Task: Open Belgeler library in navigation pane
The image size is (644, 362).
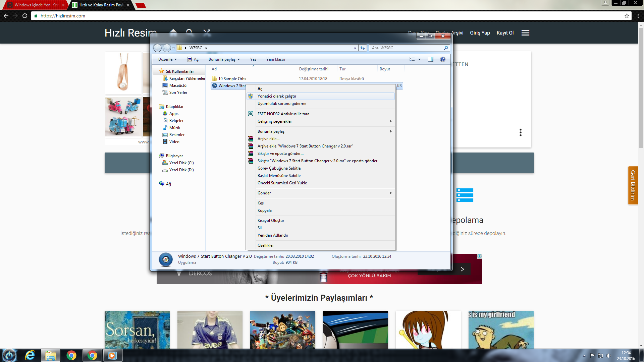Action: point(176,121)
